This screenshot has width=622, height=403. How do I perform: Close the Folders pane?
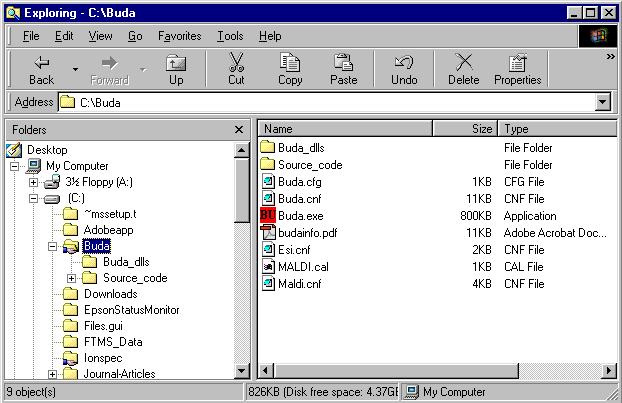239,130
